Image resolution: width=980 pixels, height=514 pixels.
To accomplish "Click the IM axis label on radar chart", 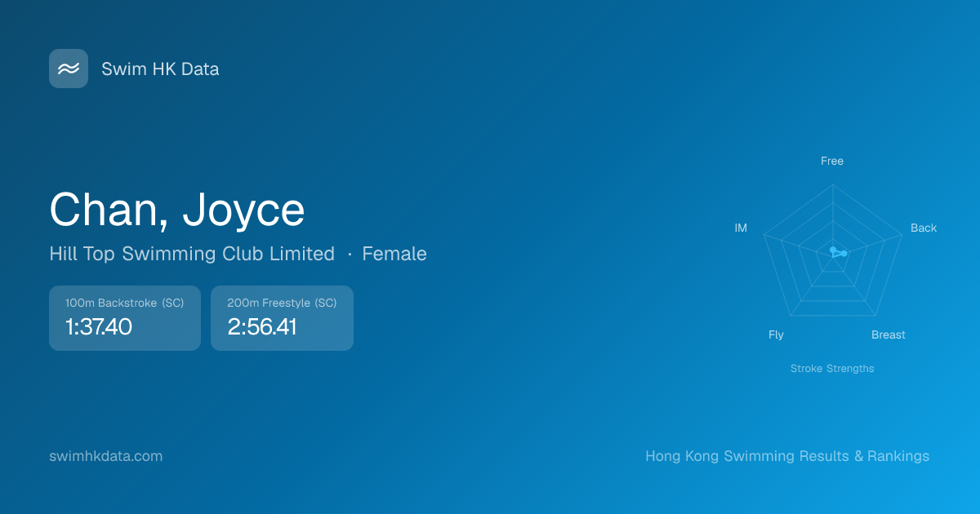I will 741,228.
